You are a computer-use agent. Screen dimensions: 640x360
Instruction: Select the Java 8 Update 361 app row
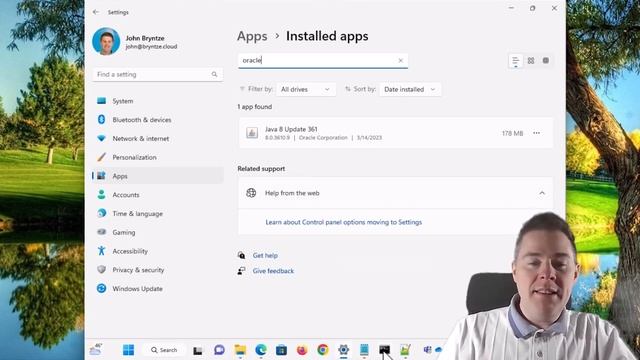396,133
